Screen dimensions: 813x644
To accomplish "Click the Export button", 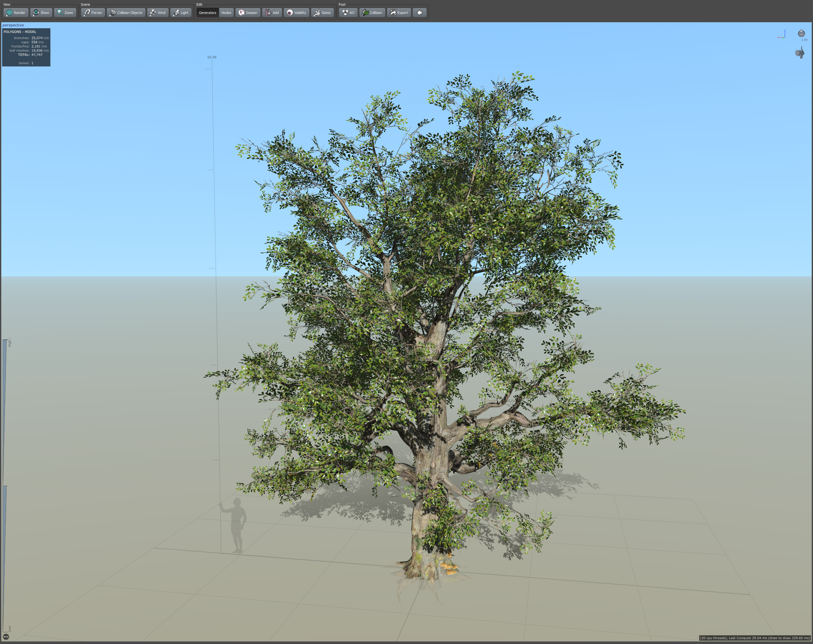I will [x=399, y=12].
